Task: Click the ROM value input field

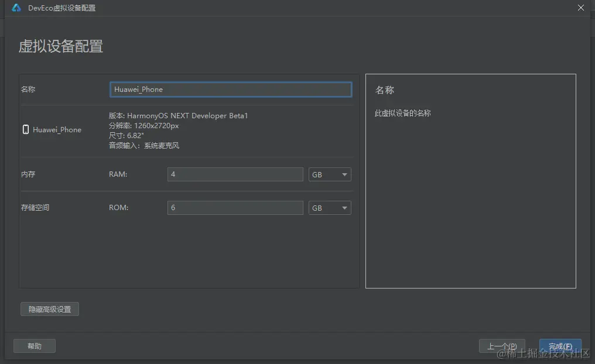Action: tap(235, 208)
